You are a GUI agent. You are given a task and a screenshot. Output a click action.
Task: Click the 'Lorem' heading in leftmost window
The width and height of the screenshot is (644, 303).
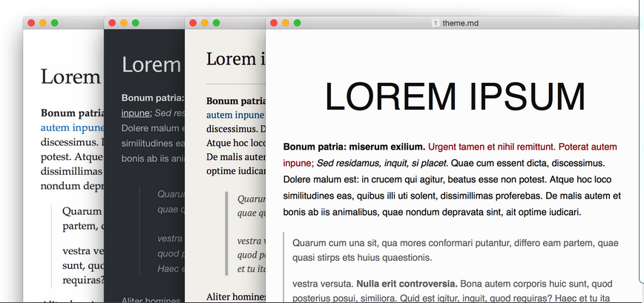[x=70, y=76]
